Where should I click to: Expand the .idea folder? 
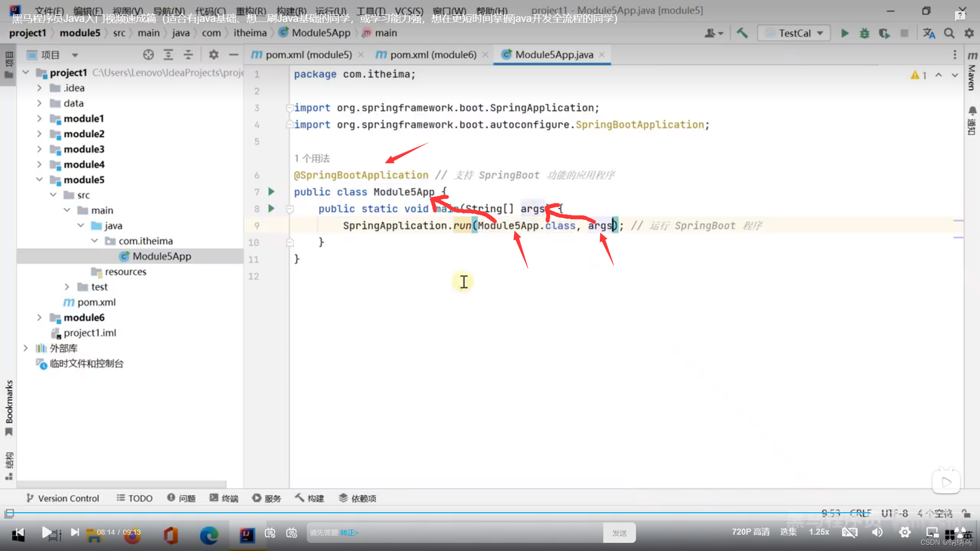point(39,88)
